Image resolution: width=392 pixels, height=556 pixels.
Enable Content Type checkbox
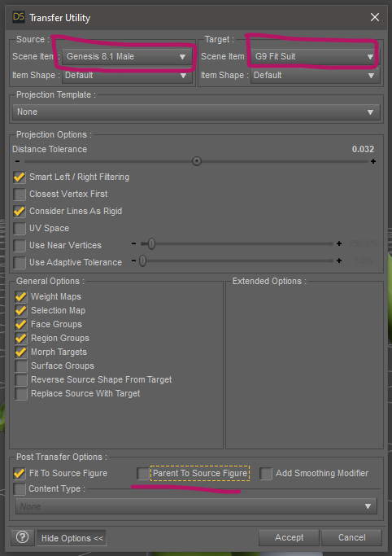(20, 489)
